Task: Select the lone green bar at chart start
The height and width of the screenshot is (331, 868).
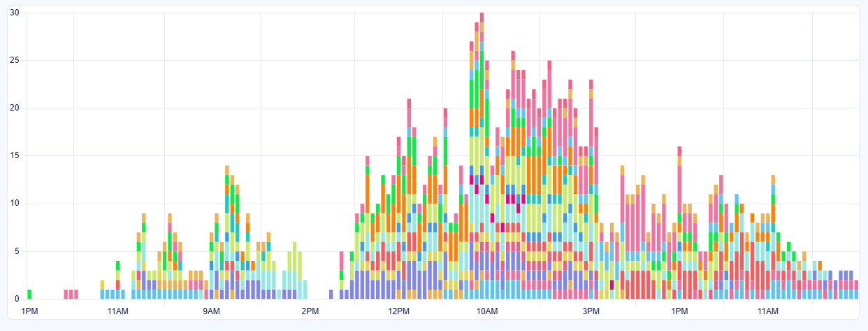Action: click(x=29, y=294)
